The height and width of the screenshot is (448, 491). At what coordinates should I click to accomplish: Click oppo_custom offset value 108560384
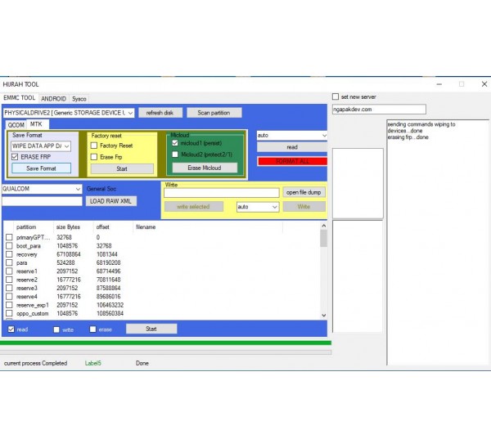point(110,313)
